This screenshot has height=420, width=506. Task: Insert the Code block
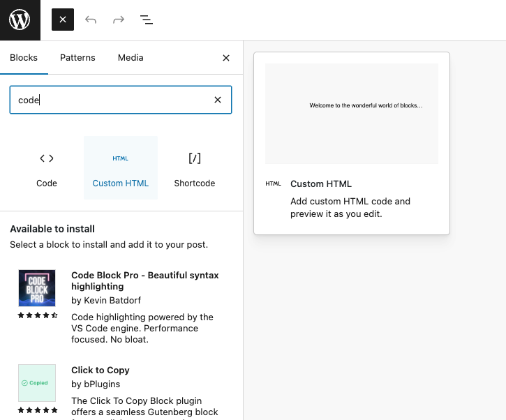tap(47, 168)
